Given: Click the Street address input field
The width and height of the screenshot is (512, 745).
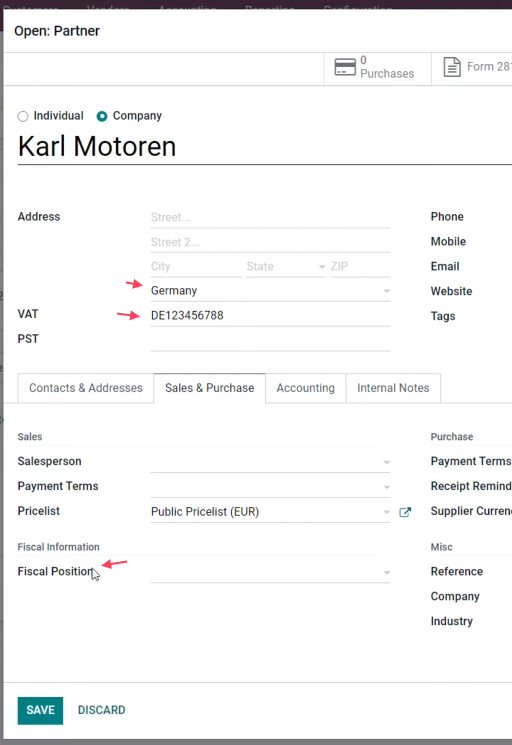Looking at the screenshot, I should tap(270, 218).
